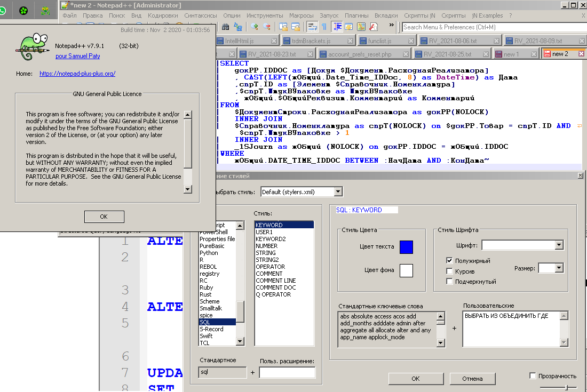Select Q OPERATOR in the style list
587x392 pixels.
[273, 294]
